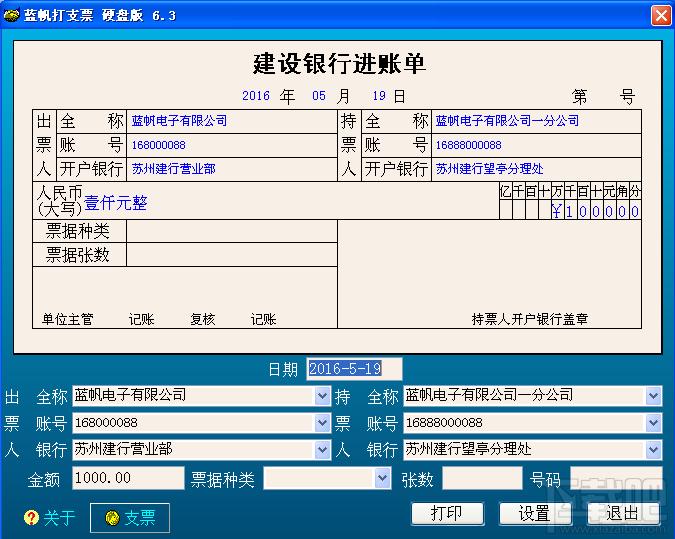The height and width of the screenshot is (539, 675).
Task: Click the 日期 date field 2016-5-19
Action: click(x=354, y=369)
